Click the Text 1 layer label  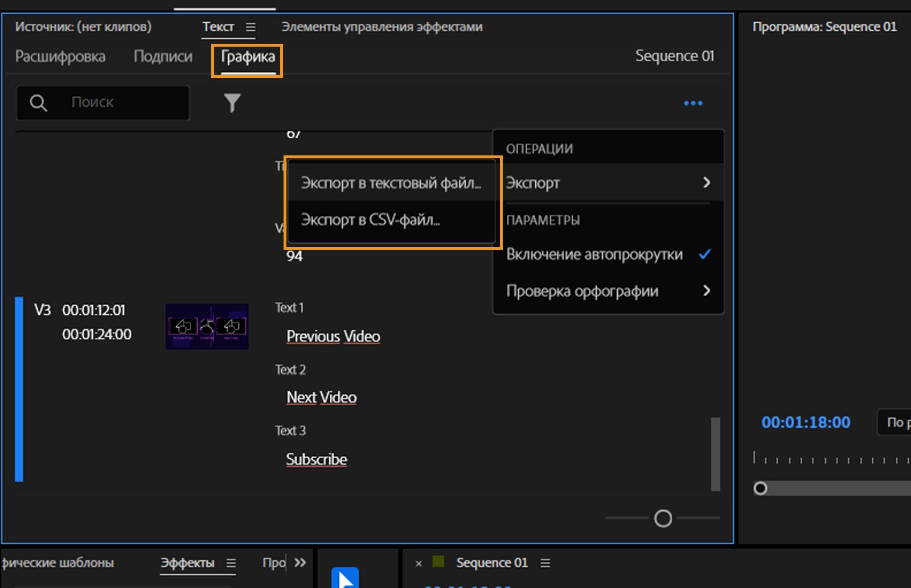pos(289,308)
